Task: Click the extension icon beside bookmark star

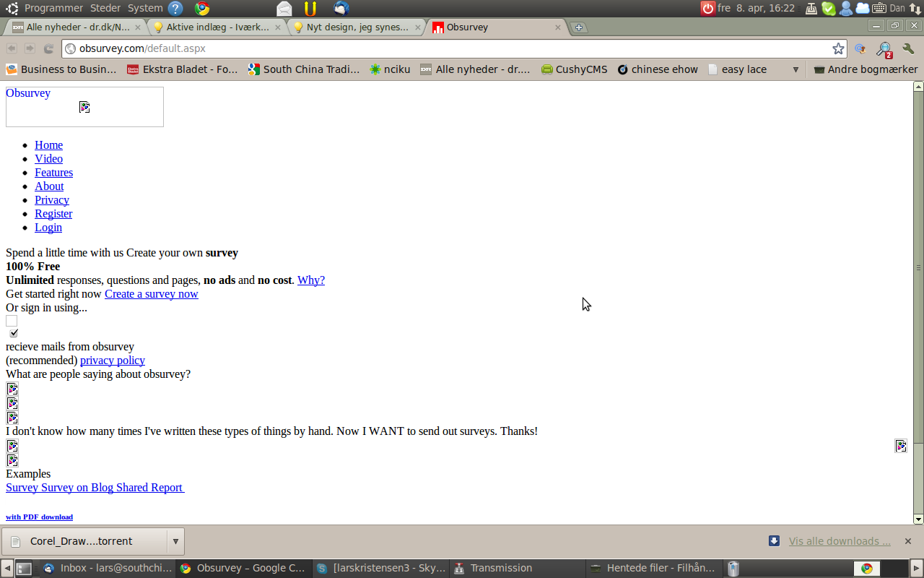Action: tap(860, 48)
